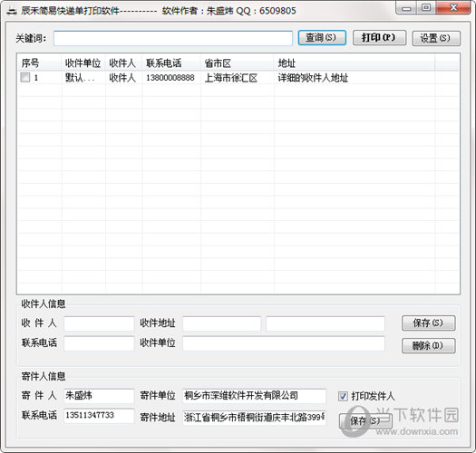Screen dimensions: 476x453
Task: Save sender info with bottom 保存(S) button
Action: (x=365, y=421)
